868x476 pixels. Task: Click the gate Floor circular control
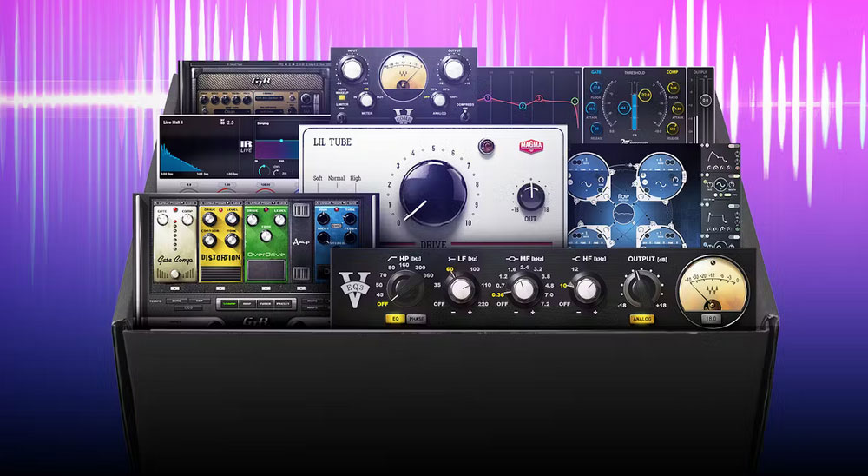(x=596, y=88)
